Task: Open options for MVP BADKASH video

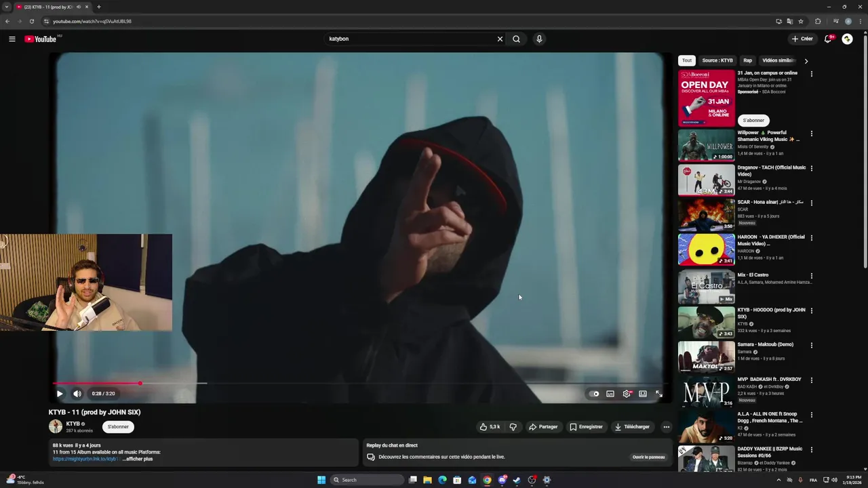Action: click(x=812, y=380)
